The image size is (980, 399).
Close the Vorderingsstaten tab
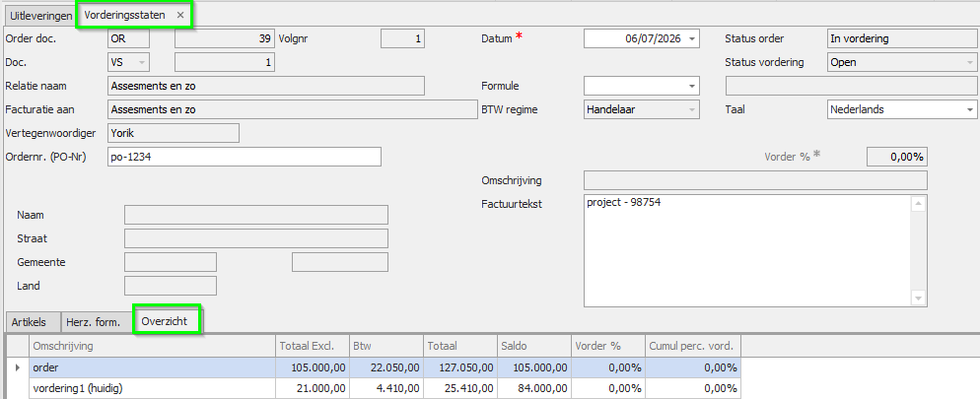[x=180, y=16]
